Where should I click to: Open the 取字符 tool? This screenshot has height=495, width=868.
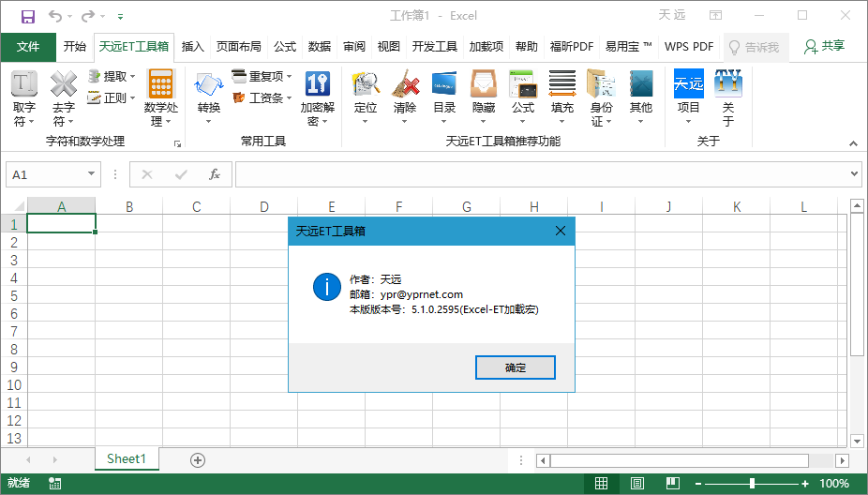(x=23, y=98)
